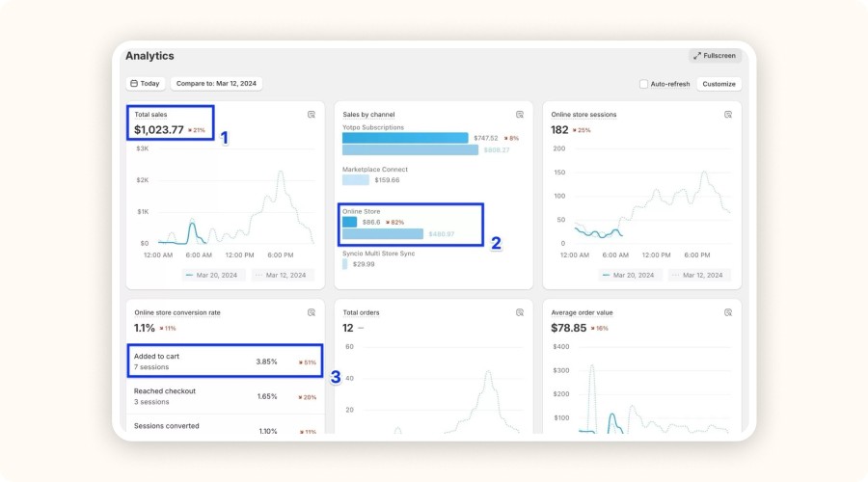Click the Yotpo Subscriptions label
The height and width of the screenshot is (482, 868).
pos(373,127)
